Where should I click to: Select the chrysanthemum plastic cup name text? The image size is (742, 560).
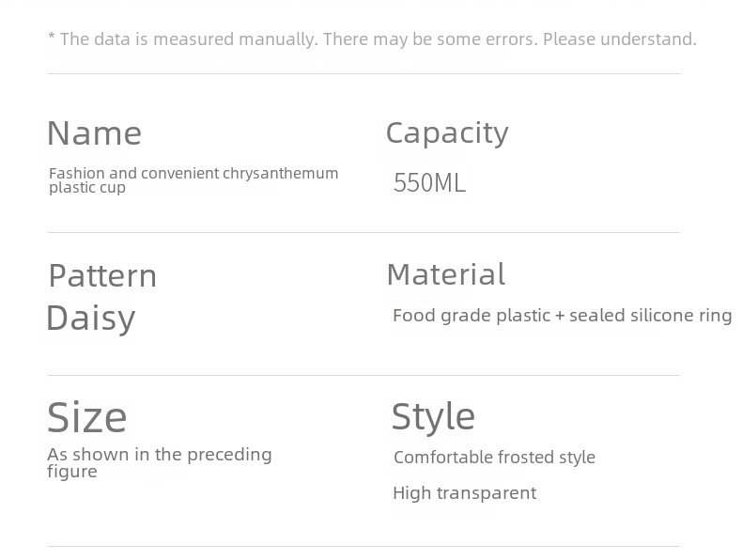193,180
